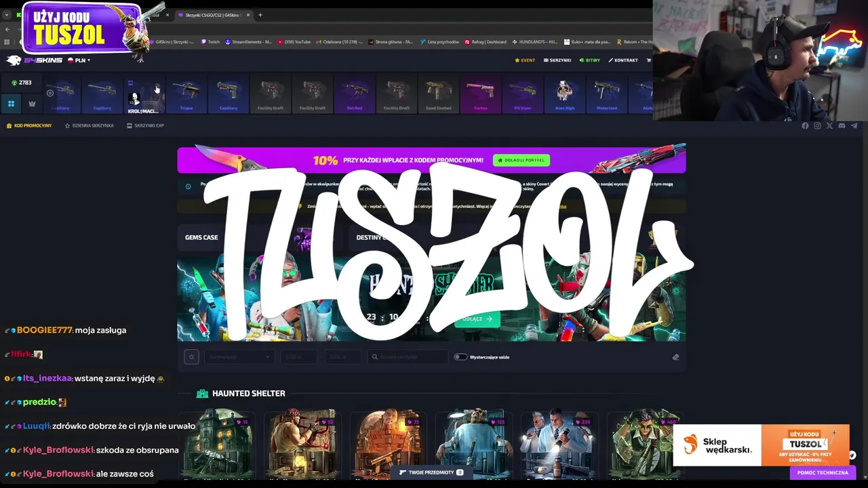Open the Instagram icon

click(x=817, y=125)
